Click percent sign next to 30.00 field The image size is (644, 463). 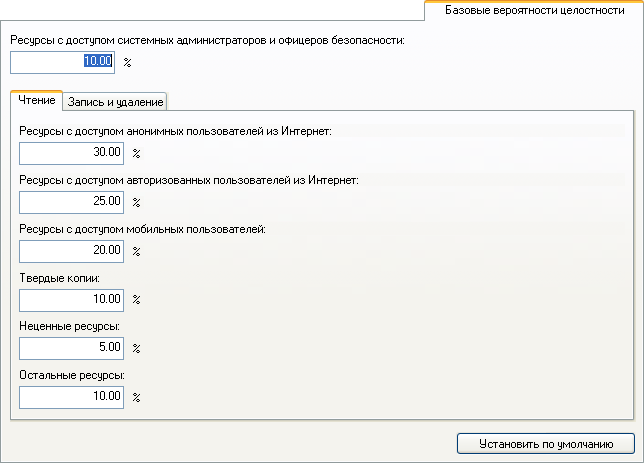pyautogui.click(x=136, y=154)
